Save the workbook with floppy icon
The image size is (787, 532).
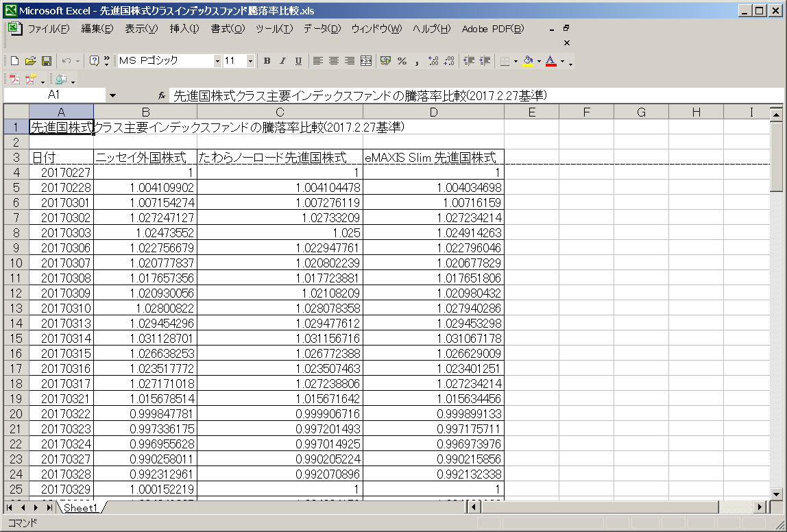click(46, 61)
